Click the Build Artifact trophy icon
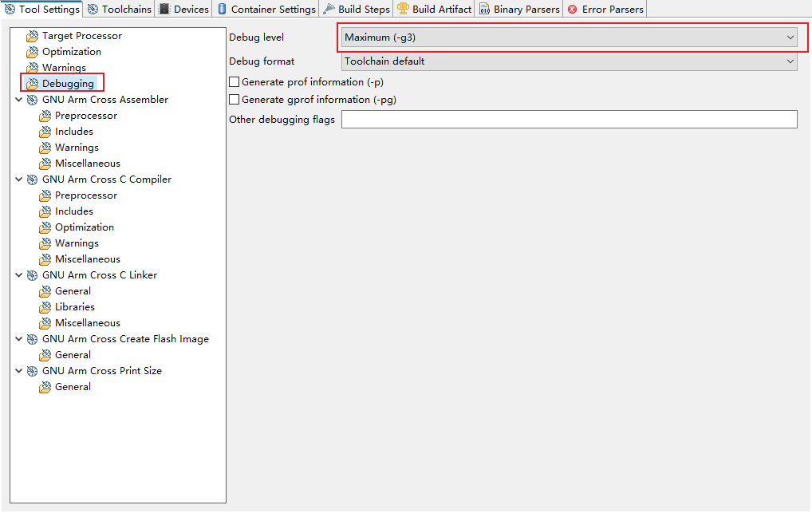The width and height of the screenshot is (812, 513). pos(403,9)
